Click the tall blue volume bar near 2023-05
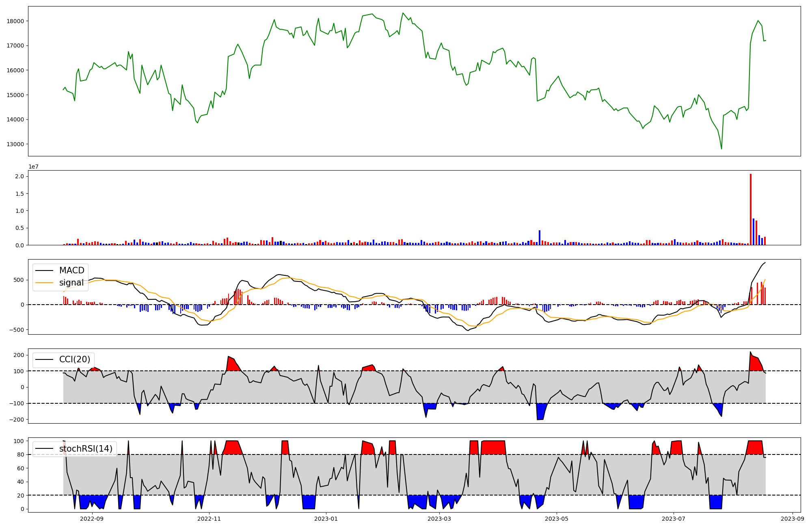Screen dimensions: 812x528 click(x=540, y=238)
